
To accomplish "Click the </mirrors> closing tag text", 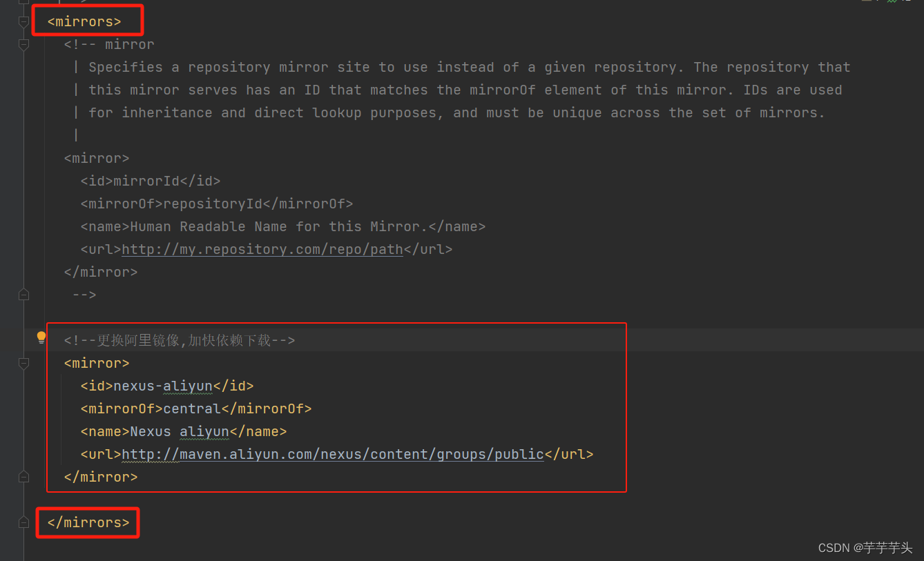I will click(88, 522).
